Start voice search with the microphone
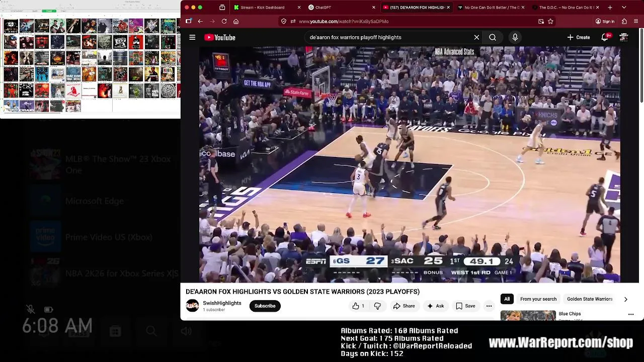Viewport: 644px width, 362px height. tap(515, 37)
